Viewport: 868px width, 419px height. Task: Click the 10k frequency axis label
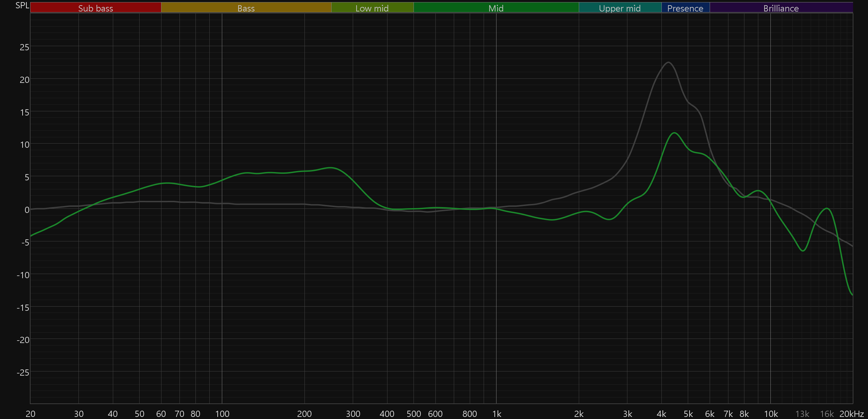coord(771,414)
